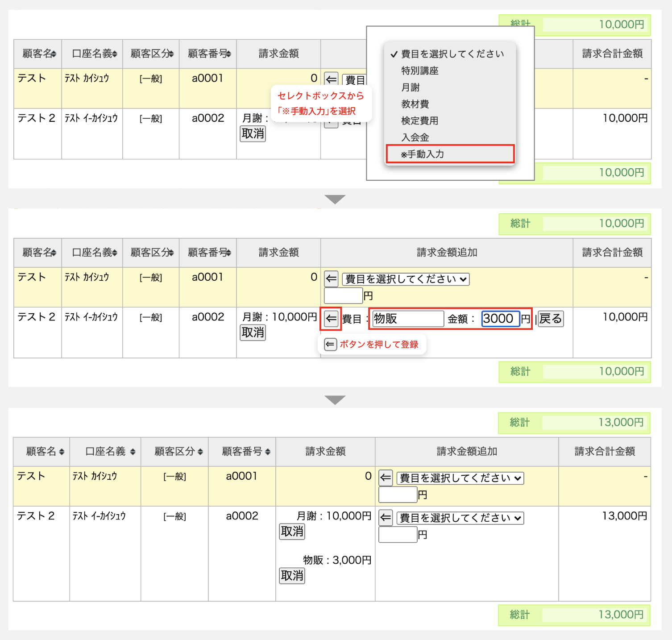
Task: Select 入会金 in the dropdown list
Action: (415, 137)
